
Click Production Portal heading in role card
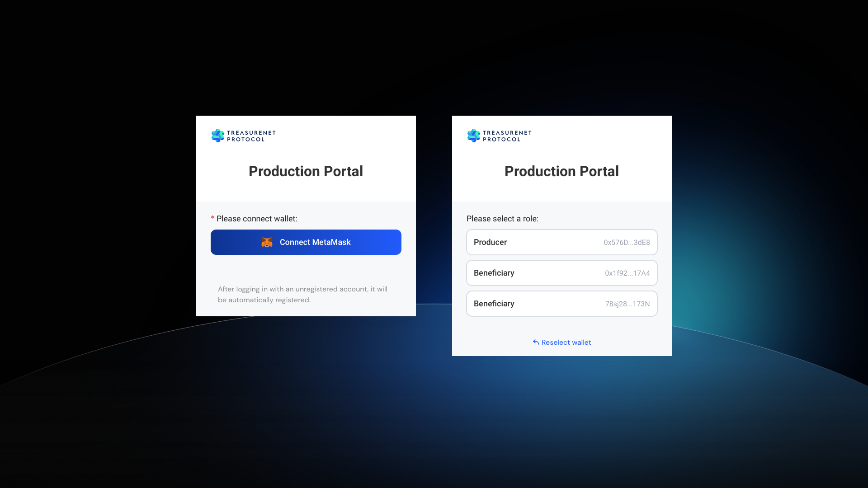coord(561,171)
